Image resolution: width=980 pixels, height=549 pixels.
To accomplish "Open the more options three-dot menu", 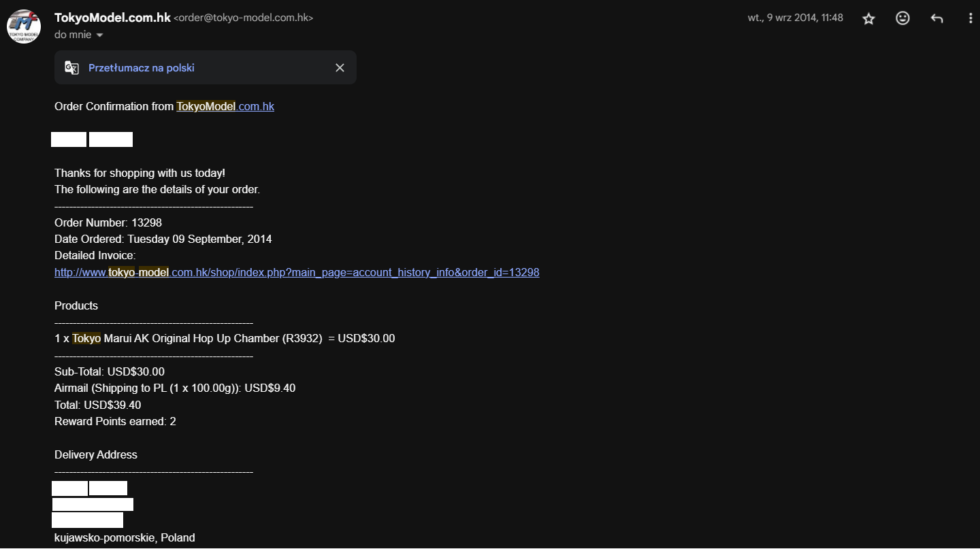I will pyautogui.click(x=970, y=18).
